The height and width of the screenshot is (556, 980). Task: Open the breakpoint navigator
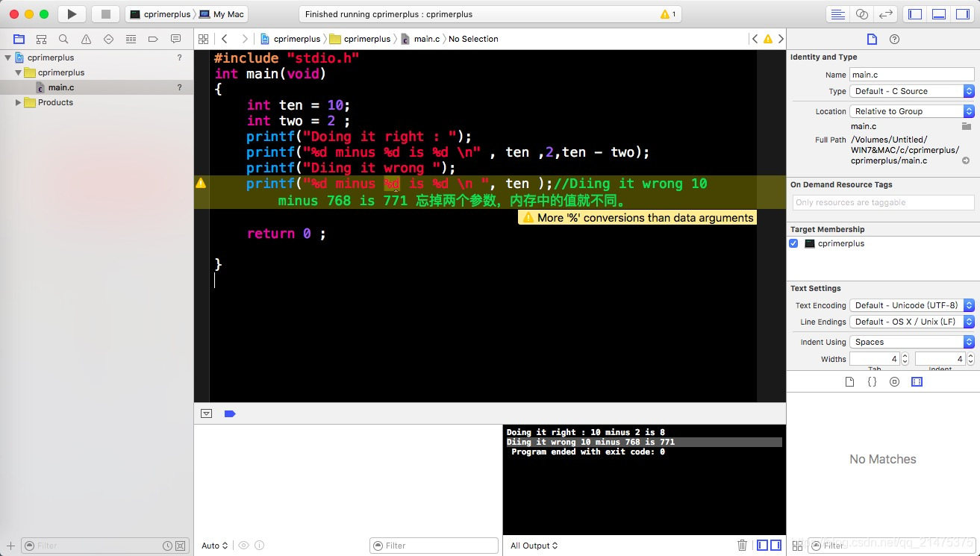click(153, 39)
